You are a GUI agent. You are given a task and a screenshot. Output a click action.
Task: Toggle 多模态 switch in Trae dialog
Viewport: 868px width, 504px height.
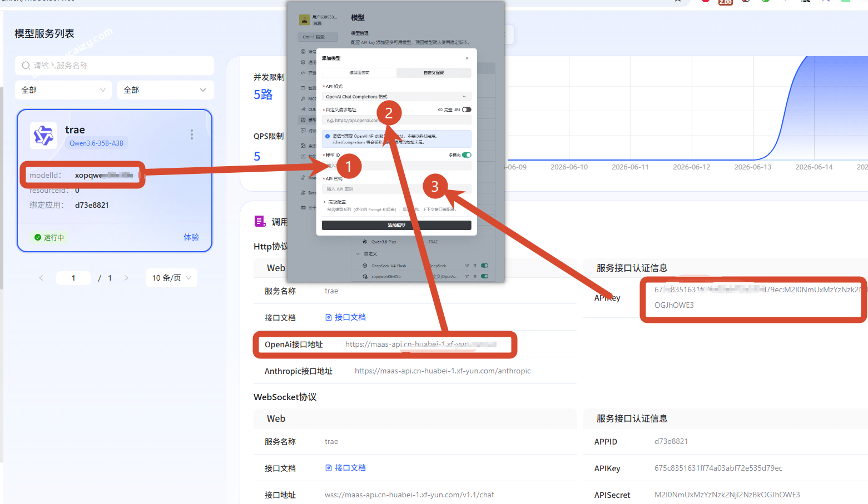(467, 155)
